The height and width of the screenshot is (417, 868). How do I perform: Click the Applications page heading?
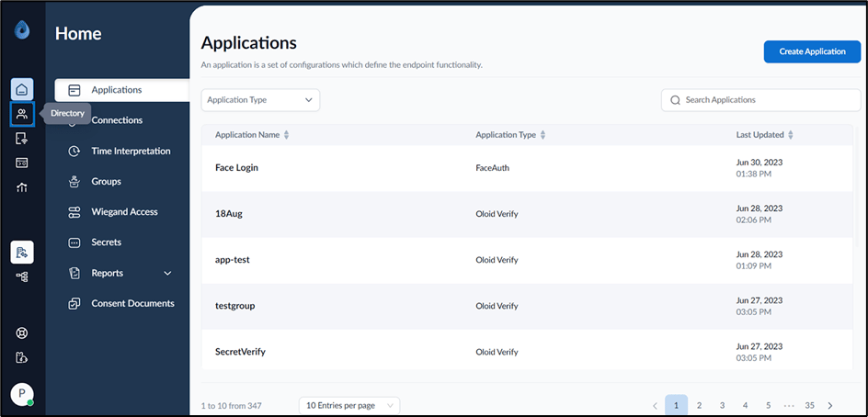coord(248,42)
